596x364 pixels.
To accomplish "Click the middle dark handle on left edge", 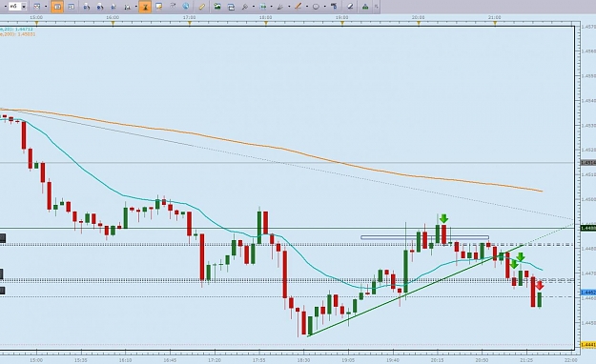I will point(2,273).
